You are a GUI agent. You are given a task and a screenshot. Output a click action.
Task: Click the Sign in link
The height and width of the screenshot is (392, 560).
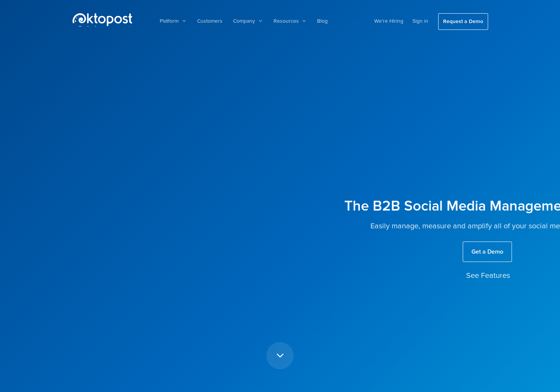pos(420,21)
